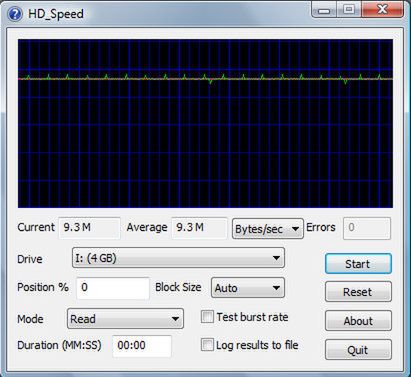
Task: Minimize the HD_Speed window
Action: (x=324, y=10)
